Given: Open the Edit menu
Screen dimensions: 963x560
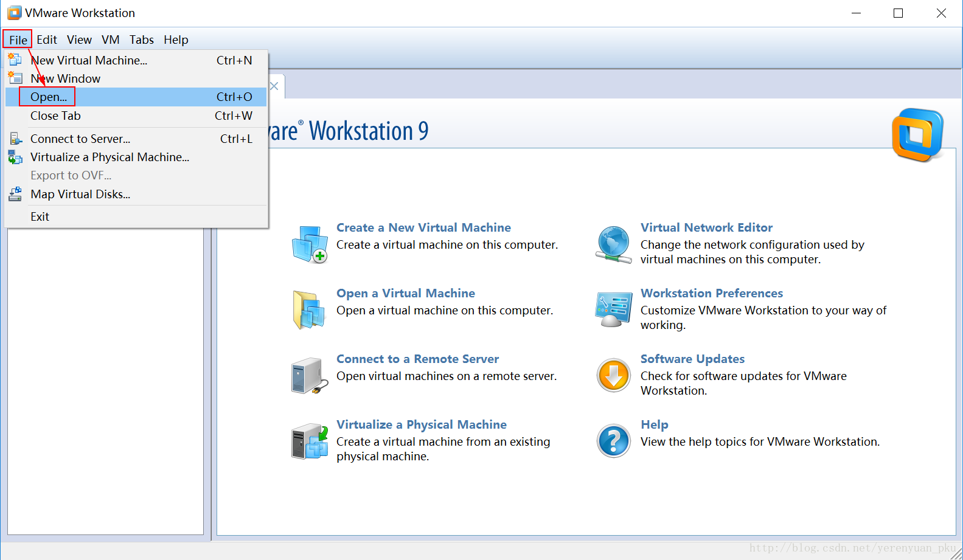Looking at the screenshot, I should 47,40.
